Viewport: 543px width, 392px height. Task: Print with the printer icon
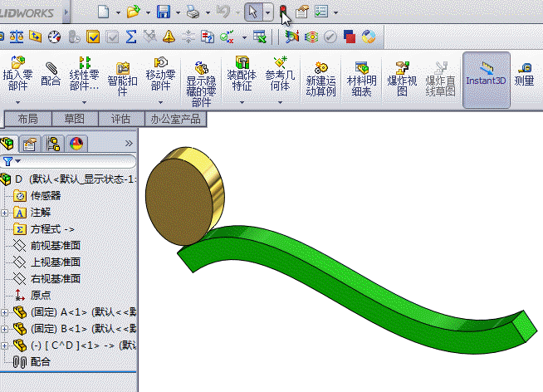point(193,12)
